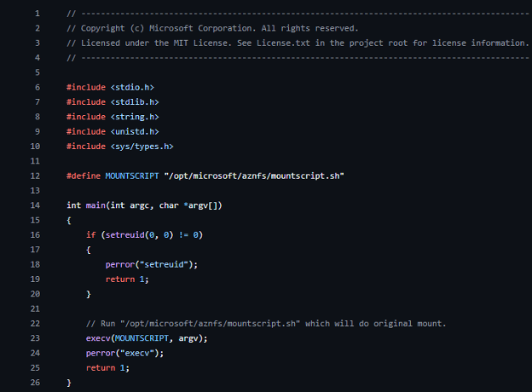532x392 pixels.
Task: Select line number 6 in the gutter
Action: [x=35, y=88]
